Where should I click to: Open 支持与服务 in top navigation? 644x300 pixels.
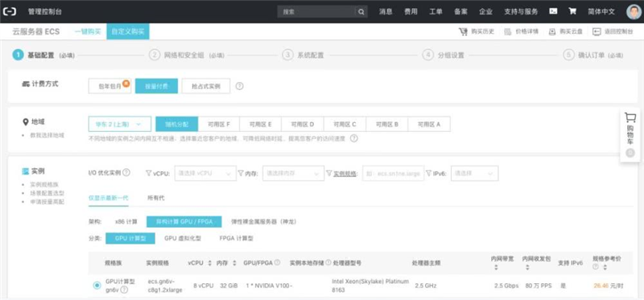(521, 11)
